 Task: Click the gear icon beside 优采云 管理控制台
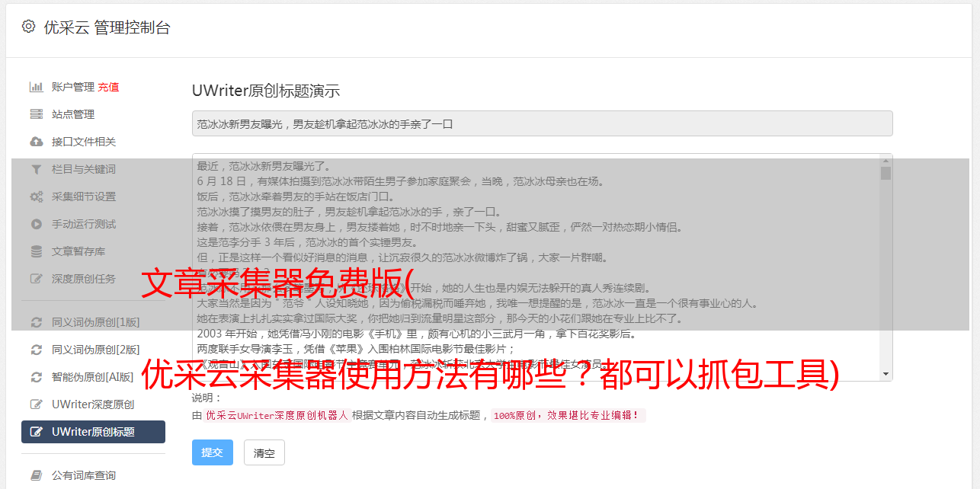[29, 27]
